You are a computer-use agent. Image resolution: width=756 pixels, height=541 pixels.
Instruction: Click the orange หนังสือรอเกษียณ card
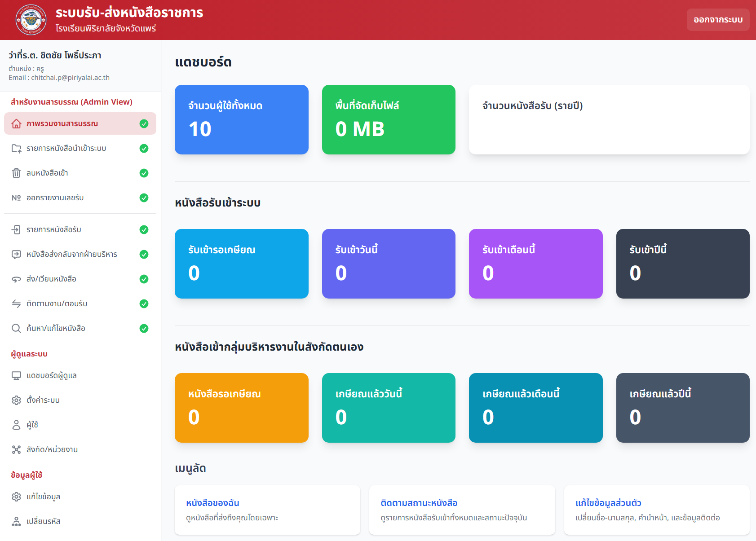[x=241, y=408]
